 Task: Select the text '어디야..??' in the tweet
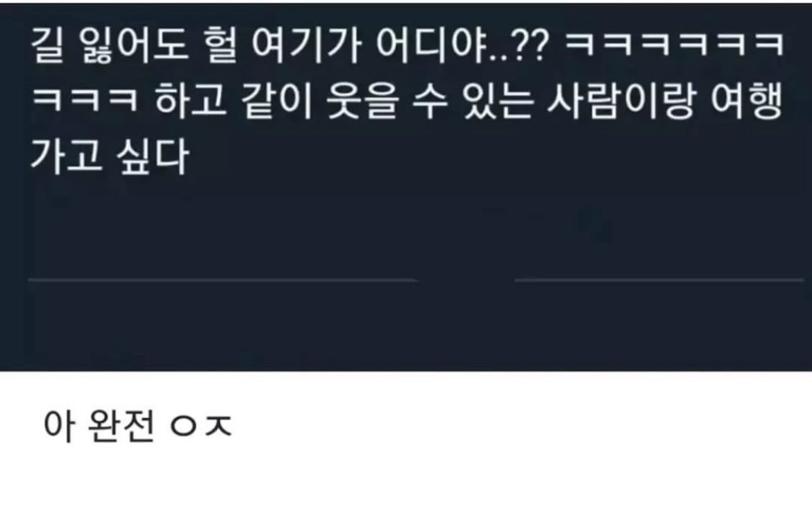462,45
